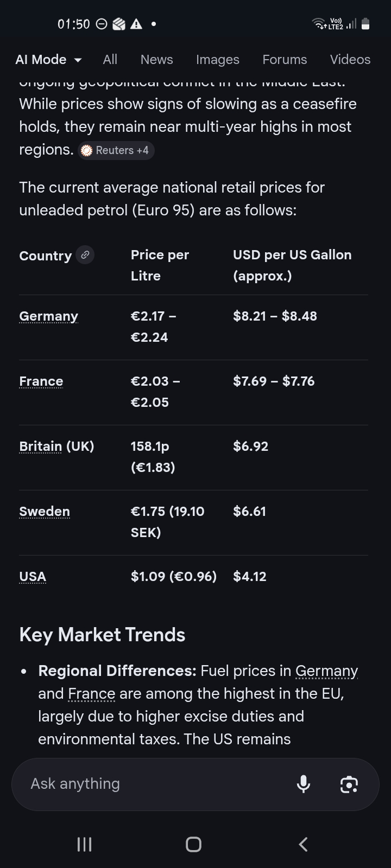Open the Britain link in the table
This screenshot has width=391, height=868.
pos(41,446)
